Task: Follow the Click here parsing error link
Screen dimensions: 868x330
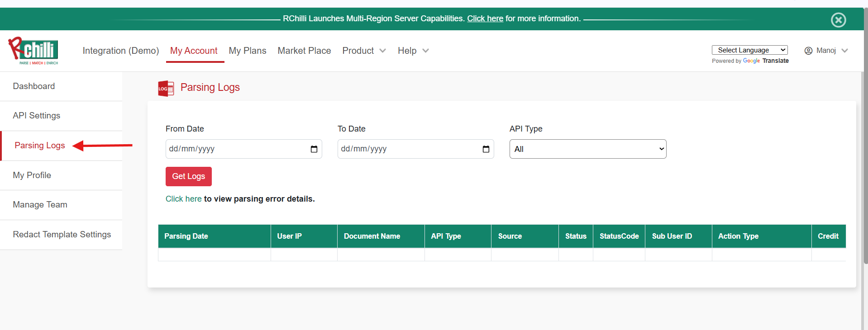Action: pos(183,199)
